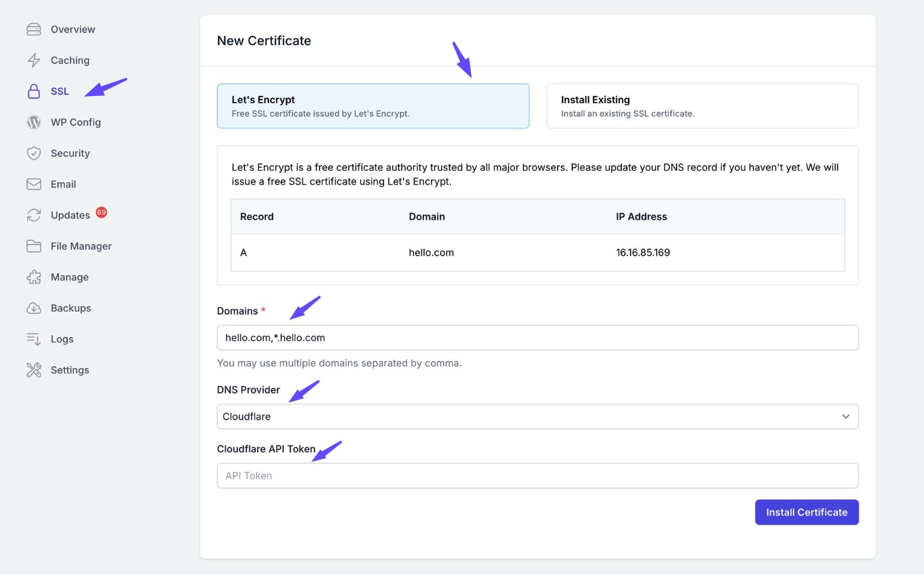Screen dimensions: 924x574
Task: Go to Caching in the sidebar
Action: click(x=70, y=60)
